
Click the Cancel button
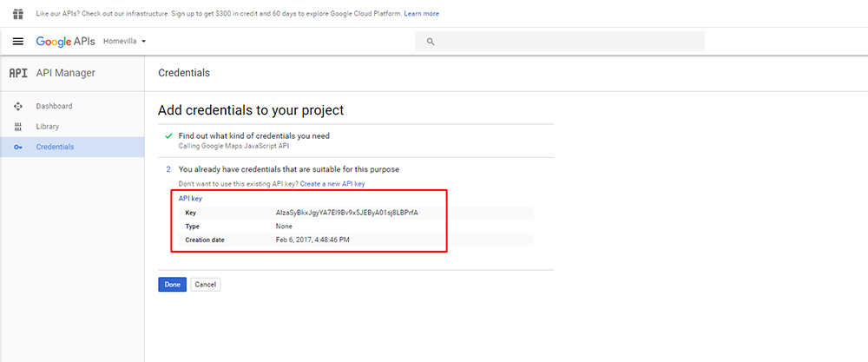click(x=206, y=285)
